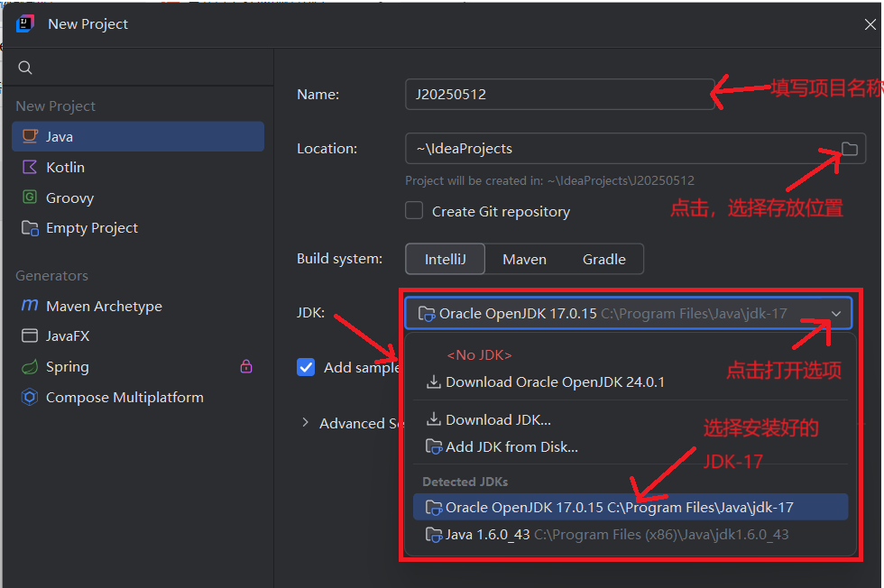Screen dimensions: 884x588
Task: Click download icon beside Download JDK...
Action: click(434, 418)
